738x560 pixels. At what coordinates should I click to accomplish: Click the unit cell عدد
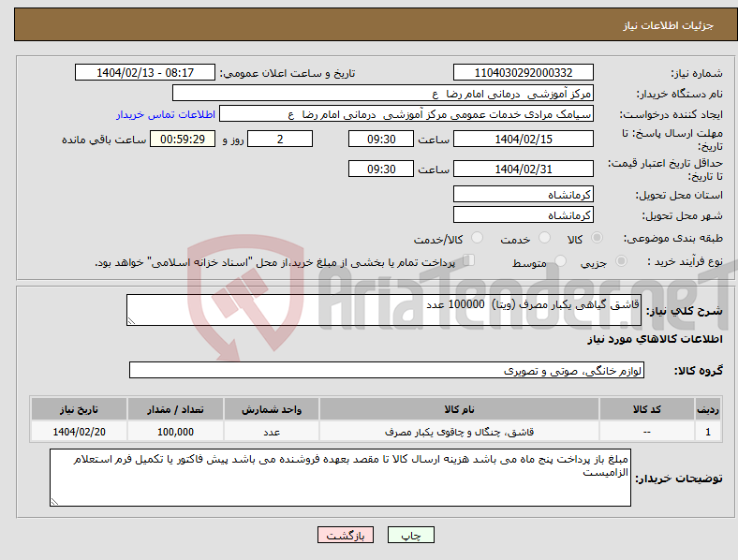pyautogui.click(x=272, y=432)
